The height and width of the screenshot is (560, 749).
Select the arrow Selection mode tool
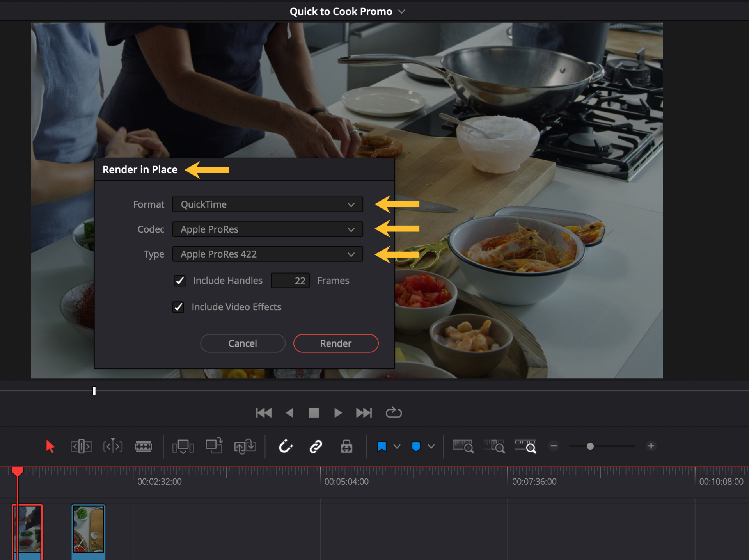[50, 446]
